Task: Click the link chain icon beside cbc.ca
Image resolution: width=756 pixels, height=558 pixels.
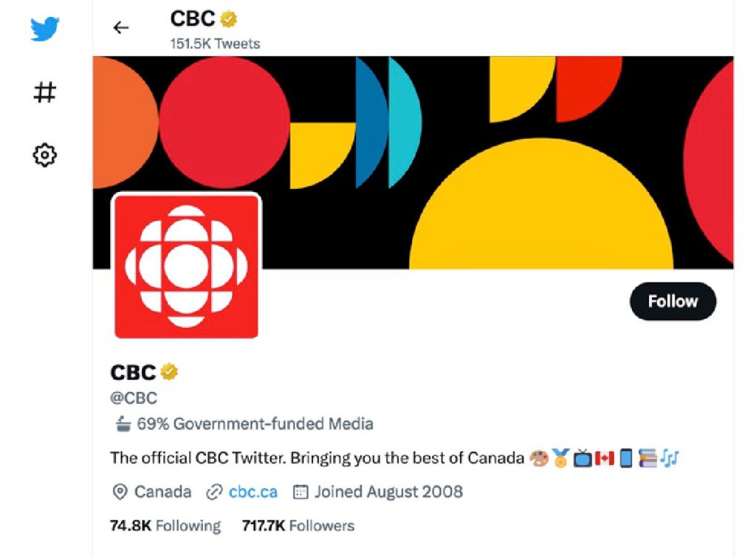Action: coord(215,492)
